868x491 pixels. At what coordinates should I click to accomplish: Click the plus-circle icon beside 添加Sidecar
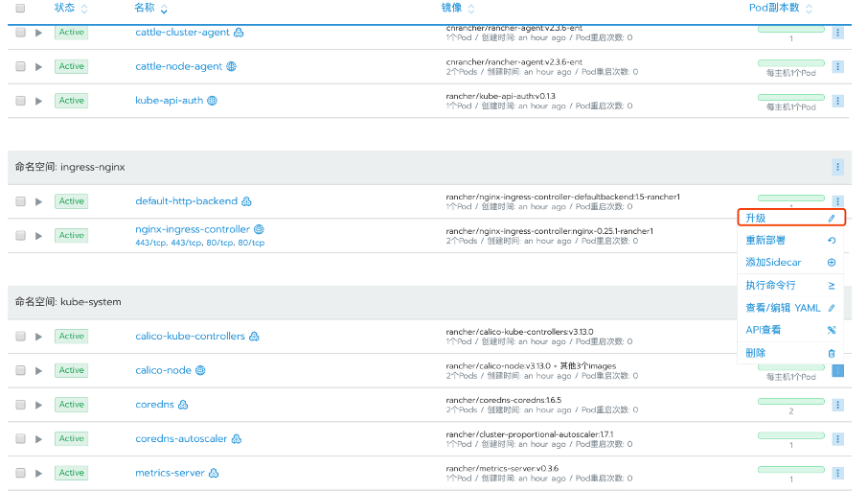tap(832, 263)
